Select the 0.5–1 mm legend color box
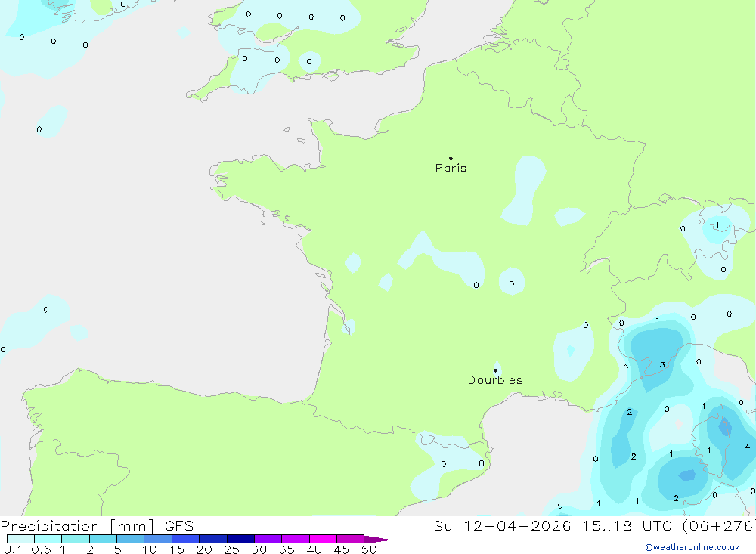The height and width of the screenshot is (554, 756). 48,539
